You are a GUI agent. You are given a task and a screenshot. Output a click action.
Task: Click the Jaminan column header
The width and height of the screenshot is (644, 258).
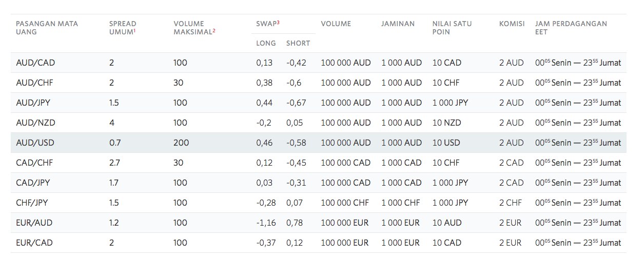[398, 24]
